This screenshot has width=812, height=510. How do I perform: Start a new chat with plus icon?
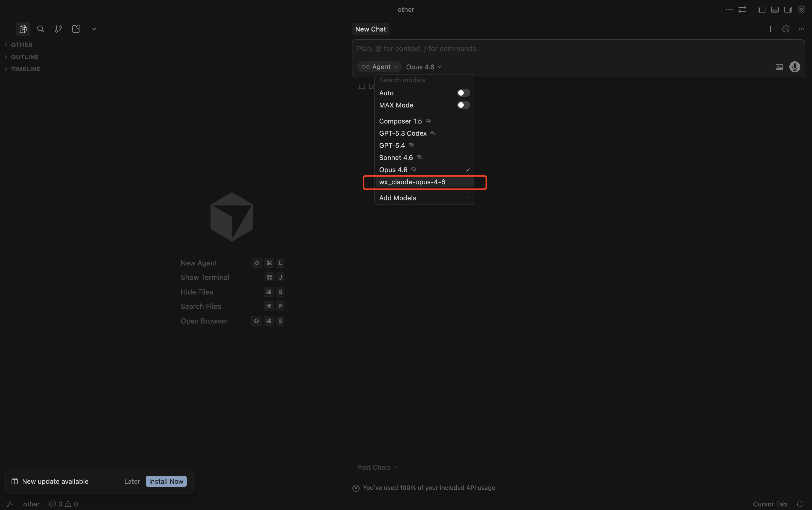pos(770,29)
